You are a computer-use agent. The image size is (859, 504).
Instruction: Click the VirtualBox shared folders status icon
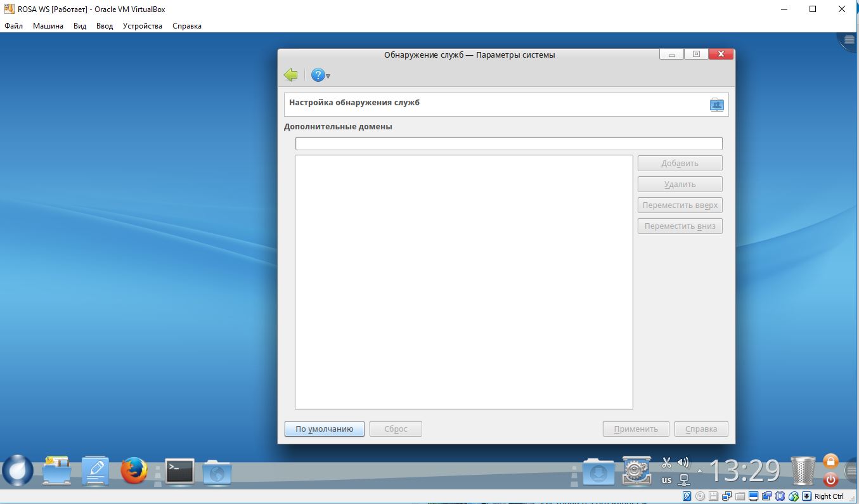click(x=740, y=496)
